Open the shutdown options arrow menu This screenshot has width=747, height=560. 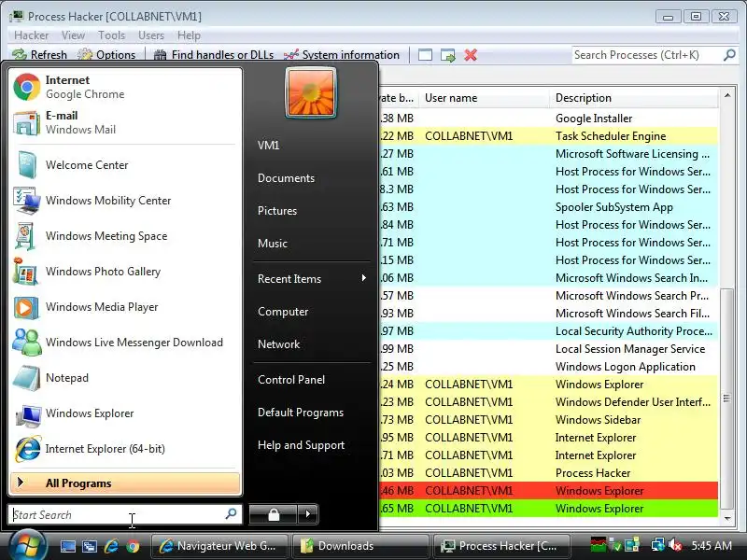pyautogui.click(x=308, y=514)
